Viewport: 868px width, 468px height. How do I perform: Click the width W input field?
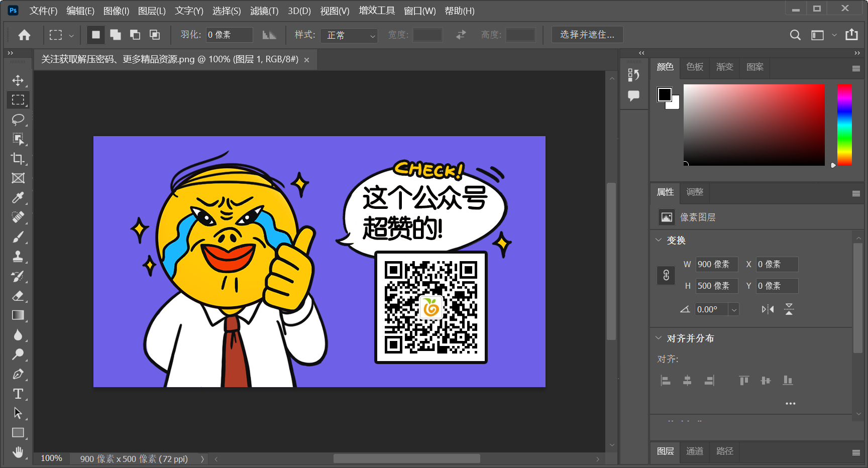(716, 264)
